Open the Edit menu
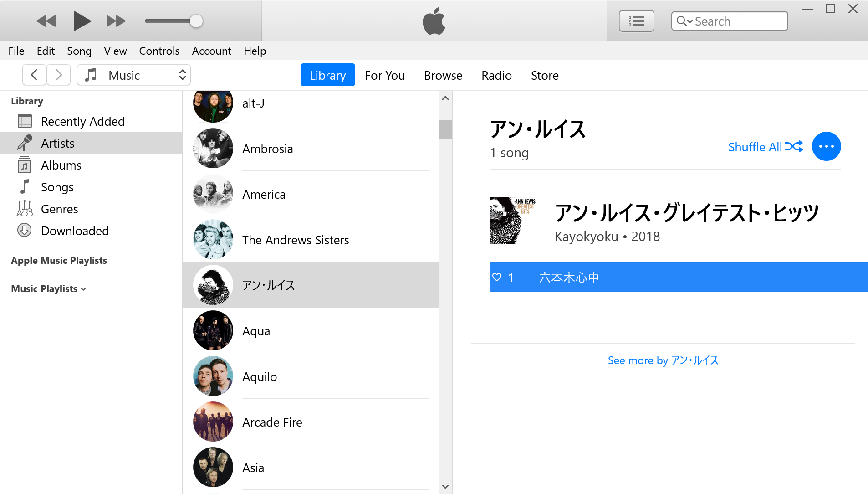868x494 pixels. tap(46, 51)
